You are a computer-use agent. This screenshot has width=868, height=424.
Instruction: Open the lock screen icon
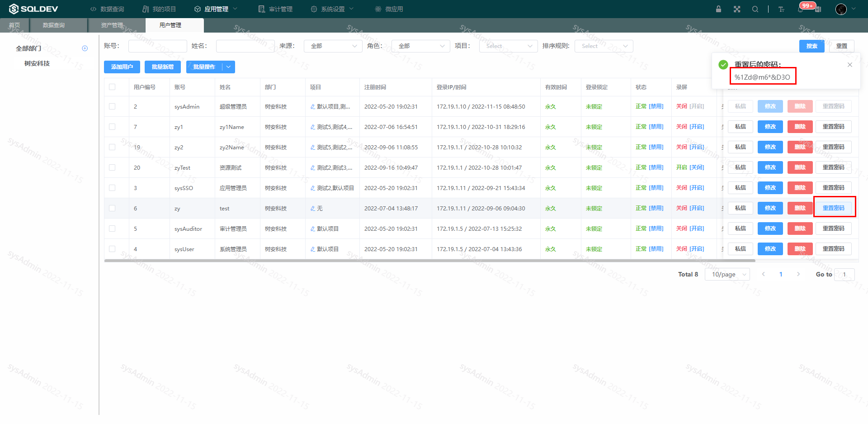pos(718,9)
